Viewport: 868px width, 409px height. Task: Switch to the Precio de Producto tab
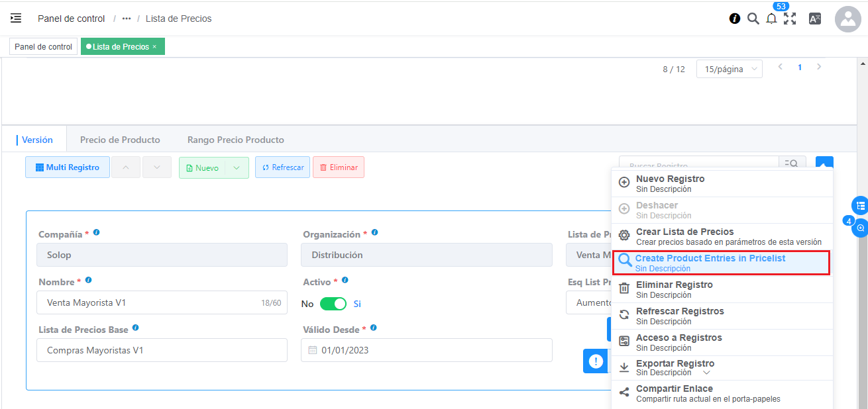coord(120,140)
